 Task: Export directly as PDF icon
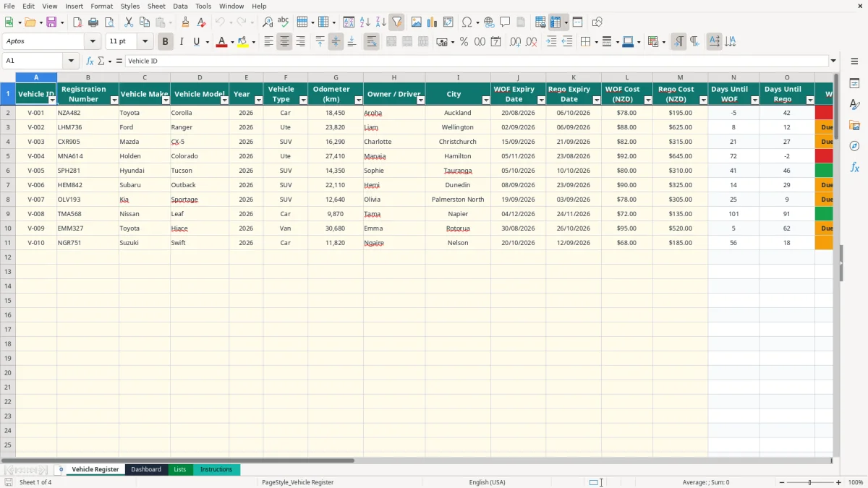[77, 22]
